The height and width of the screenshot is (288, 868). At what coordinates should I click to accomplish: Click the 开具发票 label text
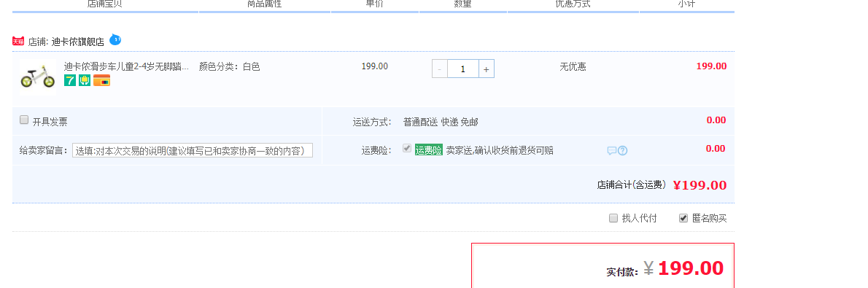(x=50, y=122)
